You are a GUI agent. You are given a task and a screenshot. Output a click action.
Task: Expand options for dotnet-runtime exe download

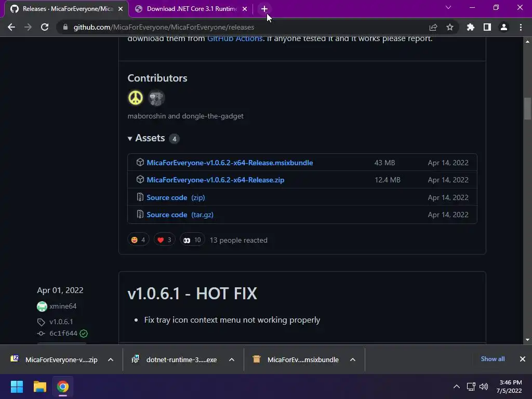point(232,360)
